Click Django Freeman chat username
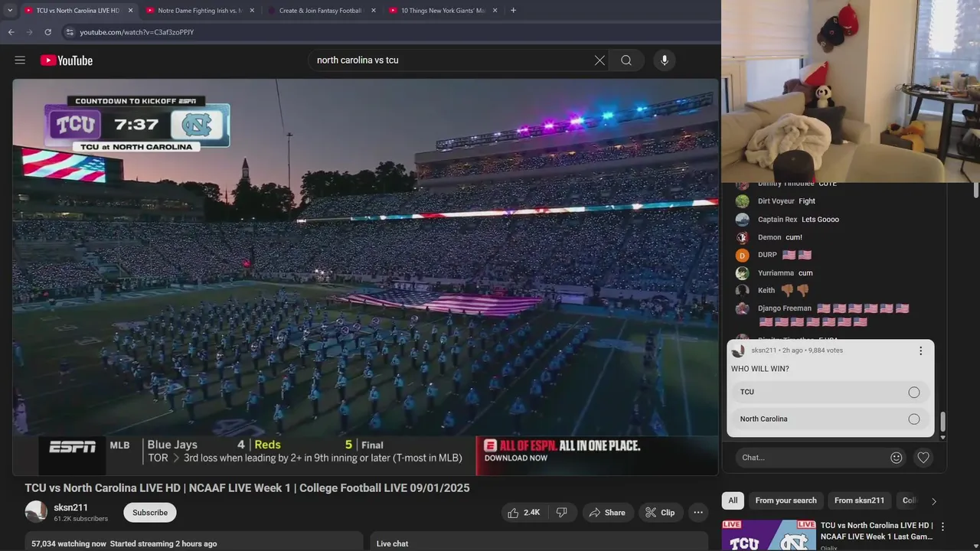The height and width of the screenshot is (551, 980). [x=785, y=308]
